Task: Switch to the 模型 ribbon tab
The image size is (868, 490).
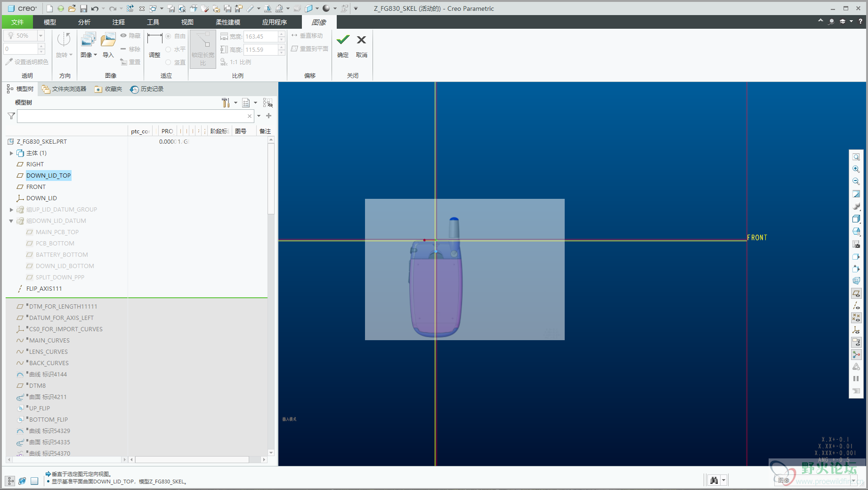Action: 50,22
